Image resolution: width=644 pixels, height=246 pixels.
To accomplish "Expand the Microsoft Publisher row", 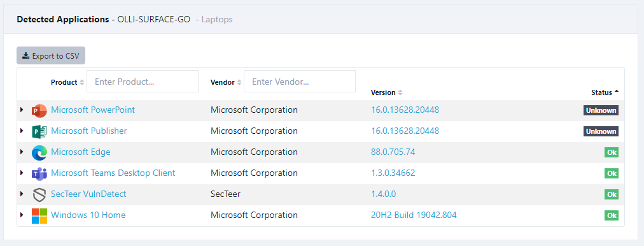I will (x=22, y=131).
